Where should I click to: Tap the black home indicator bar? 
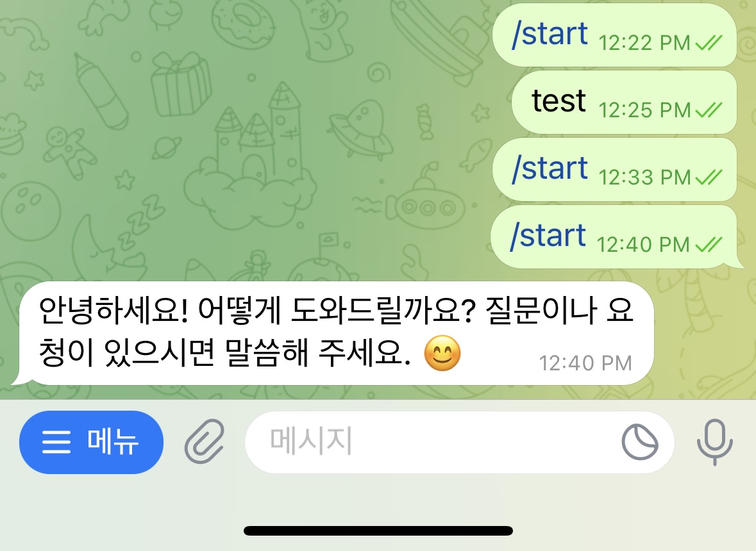378,530
